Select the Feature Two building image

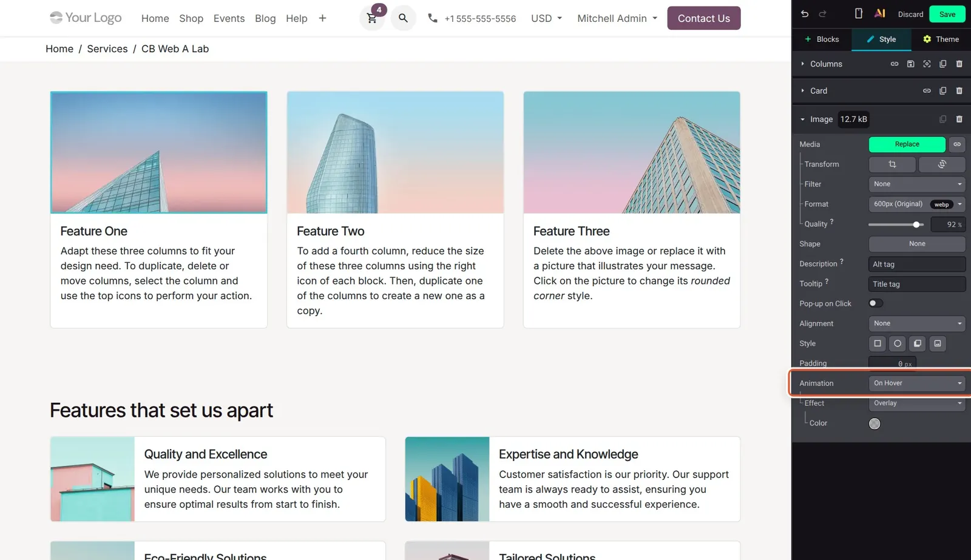(395, 152)
